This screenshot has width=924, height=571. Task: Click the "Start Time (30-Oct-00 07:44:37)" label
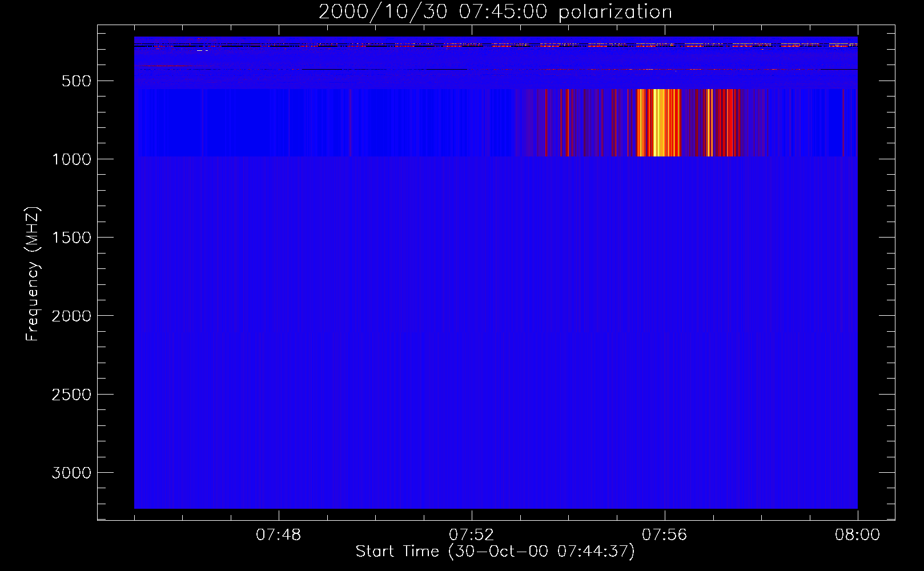(x=495, y=552)
